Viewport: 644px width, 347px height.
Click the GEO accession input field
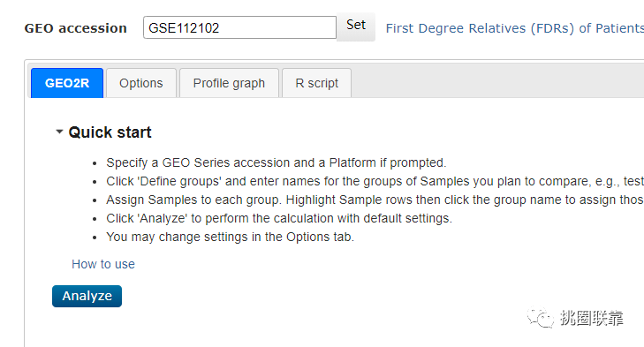(x=239, y=27)
